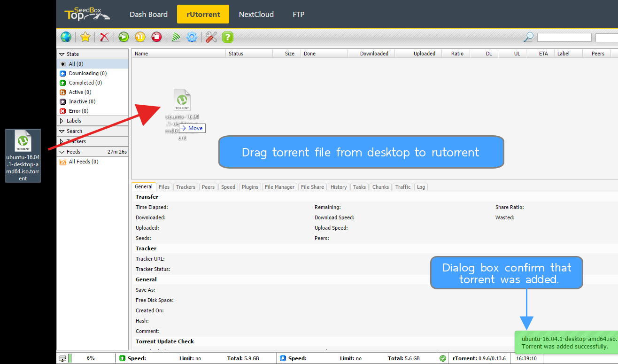The height and width of the screenshot is (364, 618).
Task: Open the Traffic tab
Action: (x=403, y=187)
